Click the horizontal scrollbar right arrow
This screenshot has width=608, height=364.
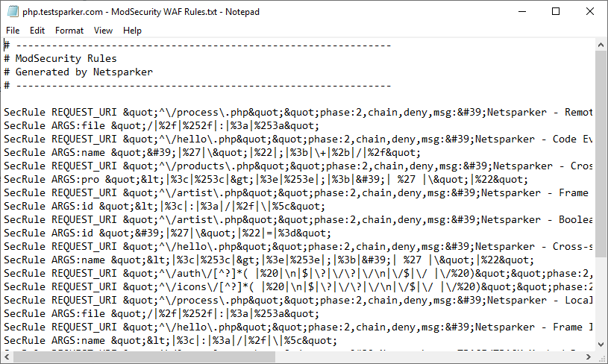point(589,357)
